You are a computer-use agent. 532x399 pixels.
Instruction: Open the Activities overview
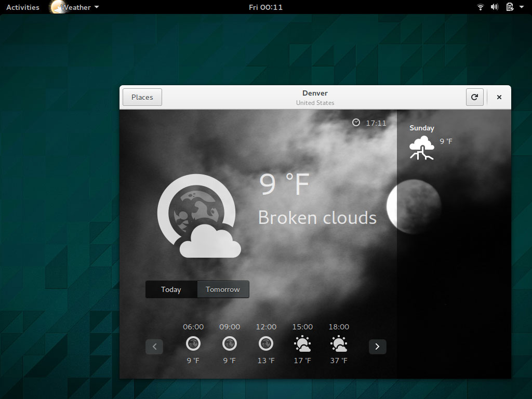(x=23, y=7)
